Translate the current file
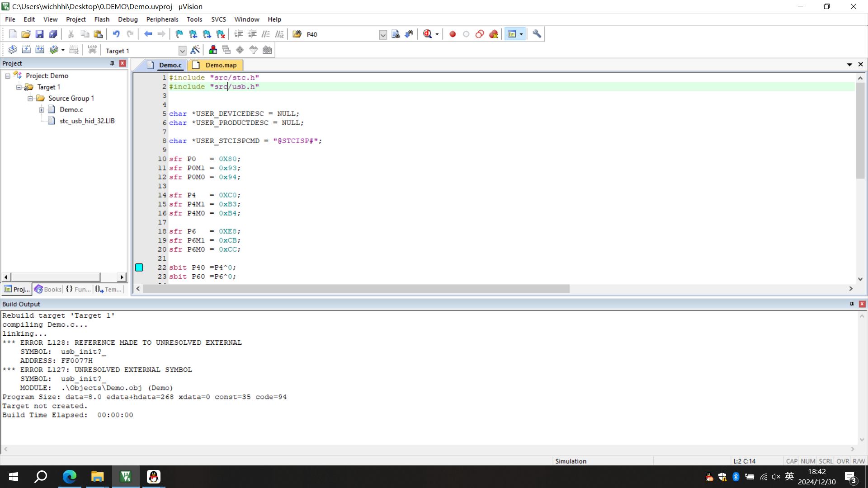Screen dimensions: 868x488 click(x=13, y=50)
